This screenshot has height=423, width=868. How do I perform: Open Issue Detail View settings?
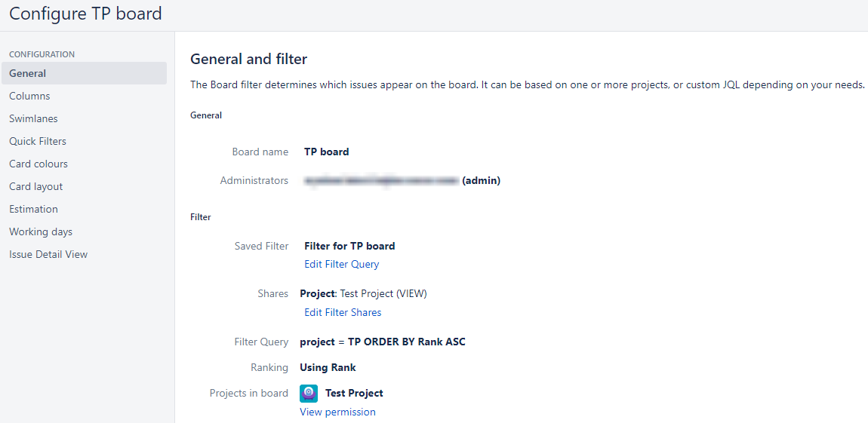(48, 254)
